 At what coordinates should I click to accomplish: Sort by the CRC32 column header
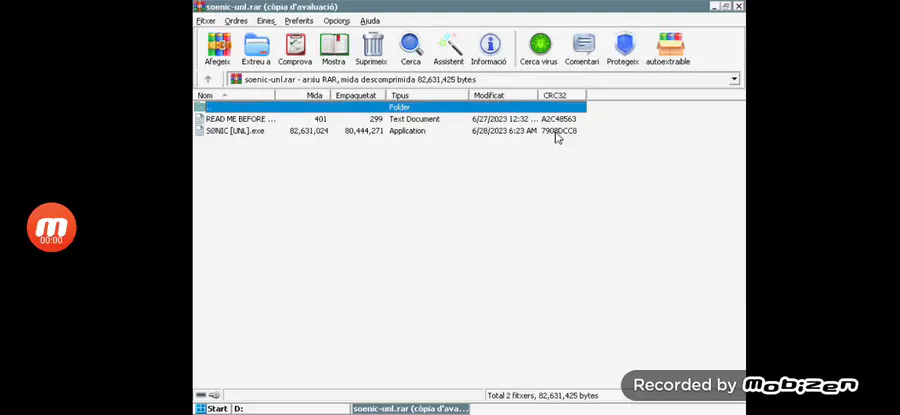(561, 95)
